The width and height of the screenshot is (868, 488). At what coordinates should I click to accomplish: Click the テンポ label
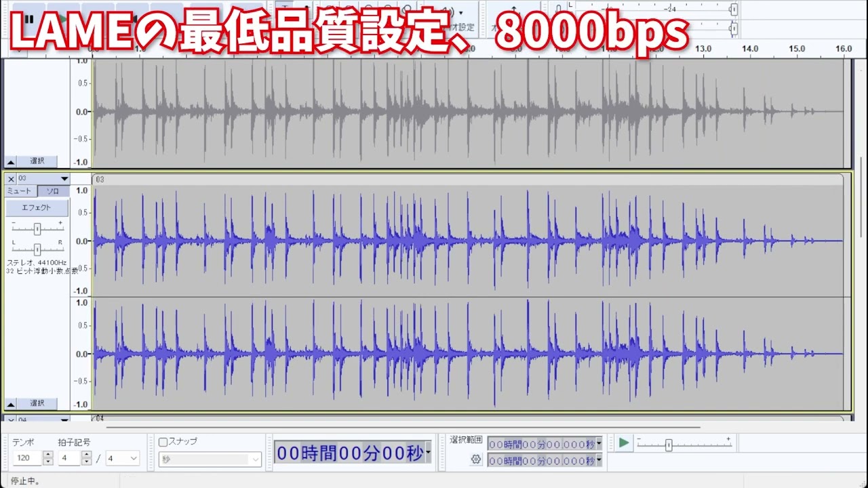pos(23,442)
